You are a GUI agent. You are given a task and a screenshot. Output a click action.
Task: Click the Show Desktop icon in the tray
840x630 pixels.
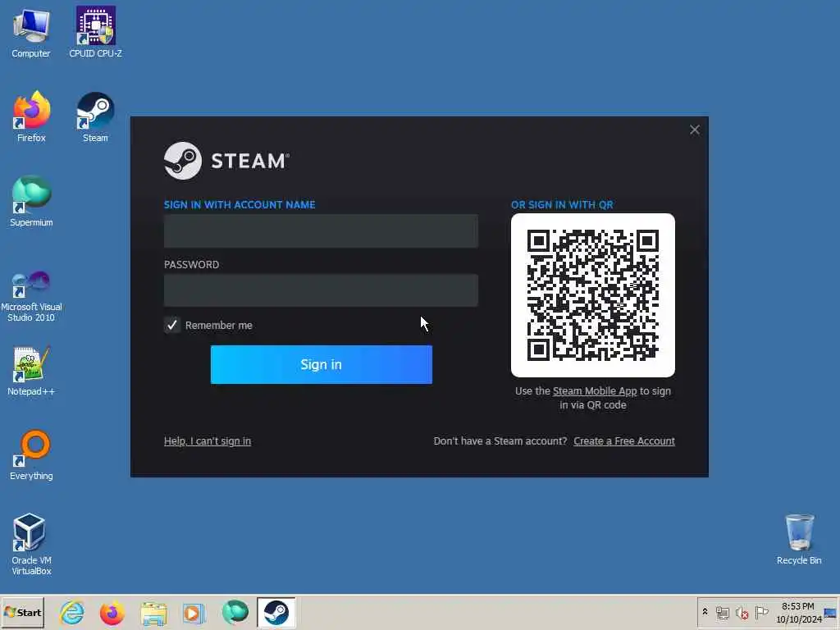coord(830,612)
